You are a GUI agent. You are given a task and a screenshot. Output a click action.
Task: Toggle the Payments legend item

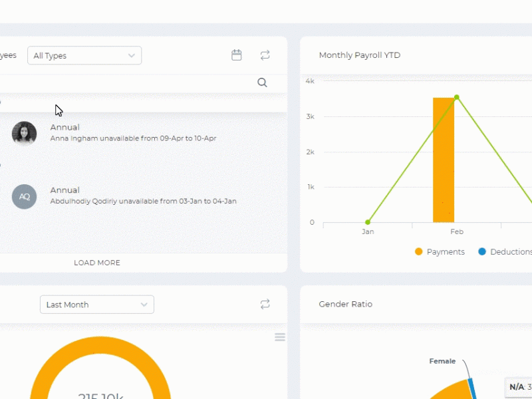tap(440, 252)
